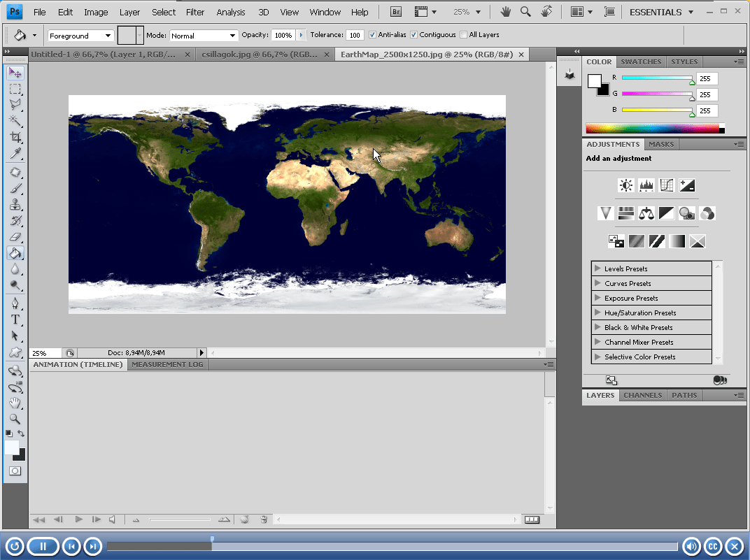This screenshot has height=560, width=750.
Task: Add a Curves adjustment icon
Action: [666, 185]
